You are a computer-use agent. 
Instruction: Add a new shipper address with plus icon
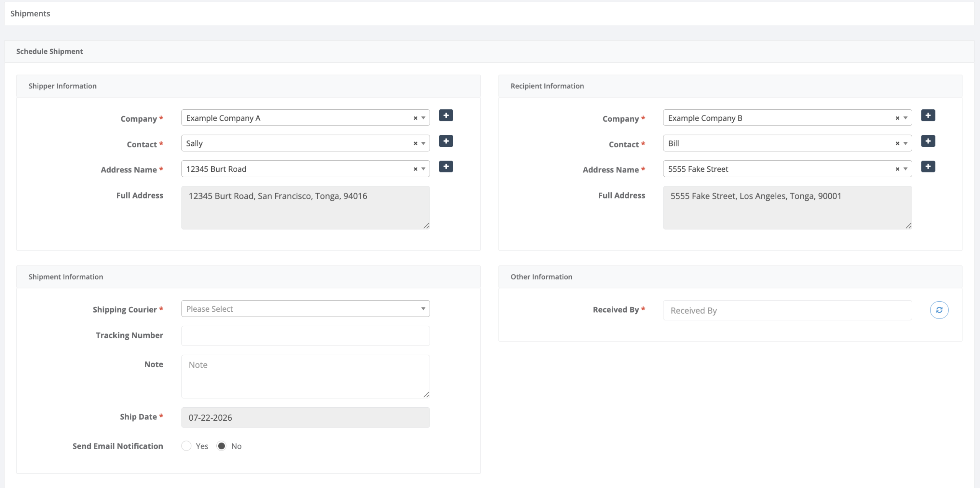tap(446, 166)
